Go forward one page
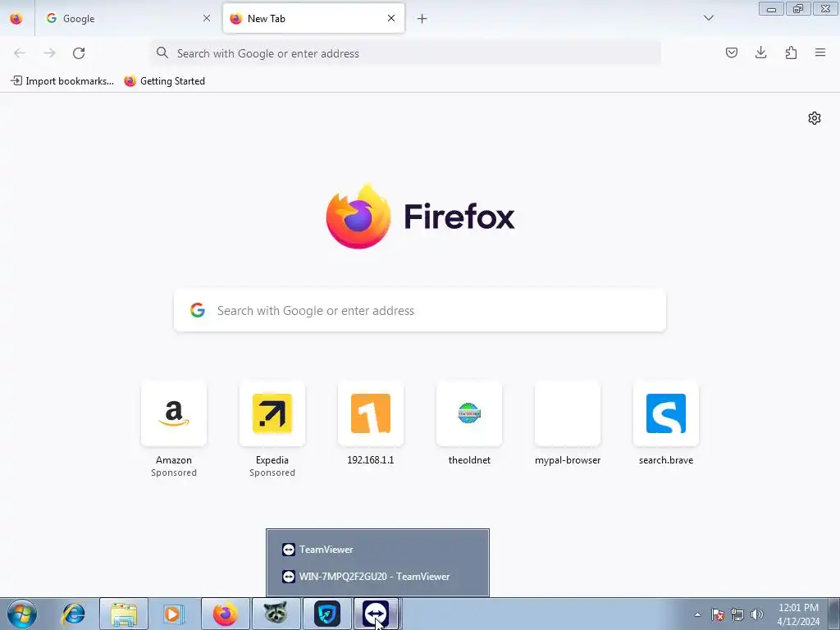Screen dimensions: 840x630 tap(49, 53)
